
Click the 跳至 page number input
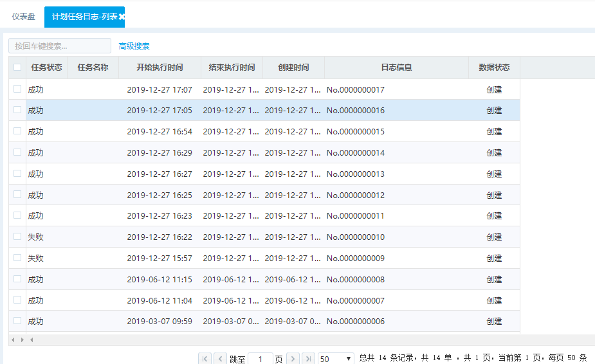tap(261, 359)
